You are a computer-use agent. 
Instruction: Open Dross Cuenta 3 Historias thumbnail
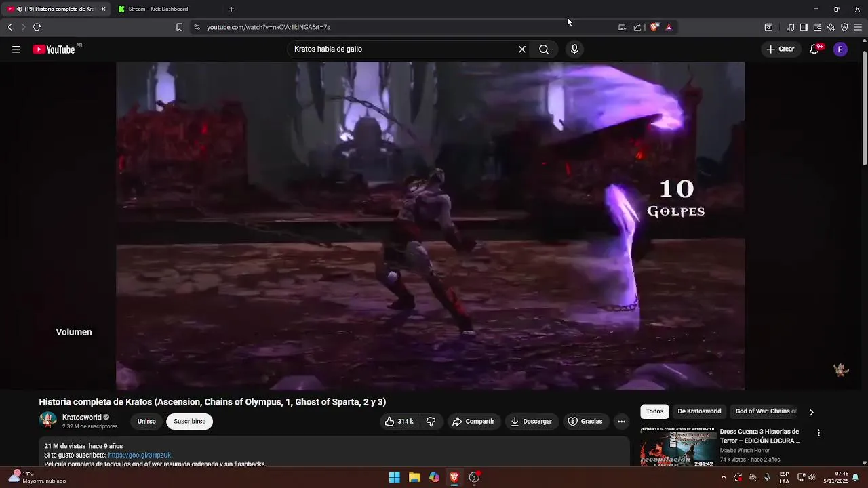point(678,447)
